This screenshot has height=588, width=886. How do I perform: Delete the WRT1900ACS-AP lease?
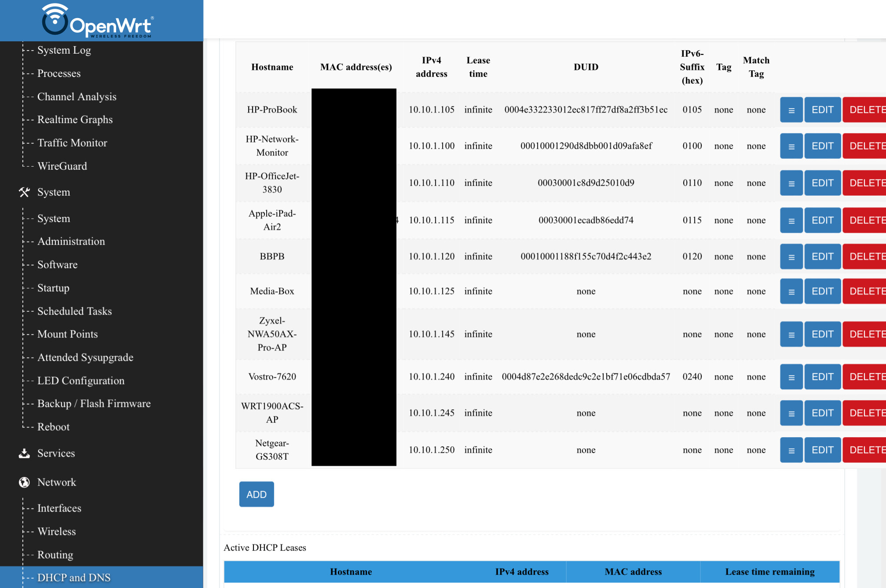[x=865, y=413]
